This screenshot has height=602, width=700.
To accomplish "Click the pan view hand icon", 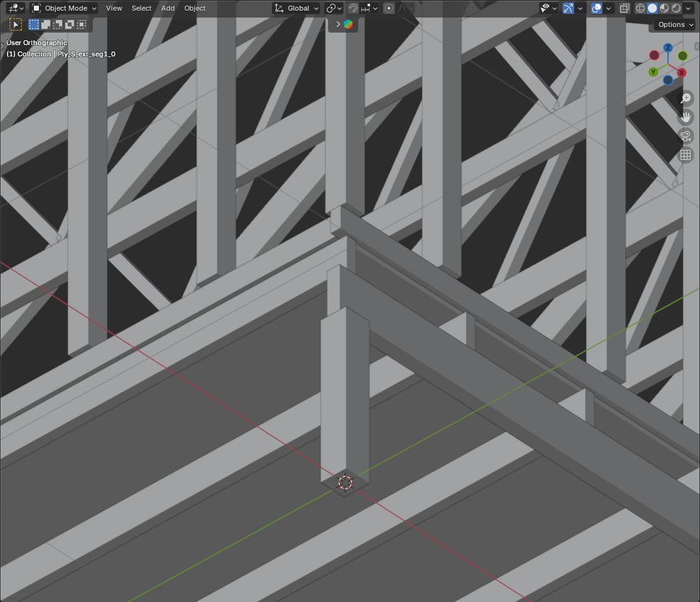I will tap(686, 117).
